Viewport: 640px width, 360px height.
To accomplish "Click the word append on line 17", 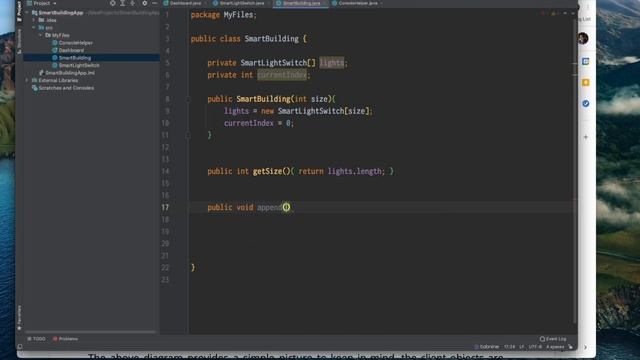I will (x=269, y=207).
